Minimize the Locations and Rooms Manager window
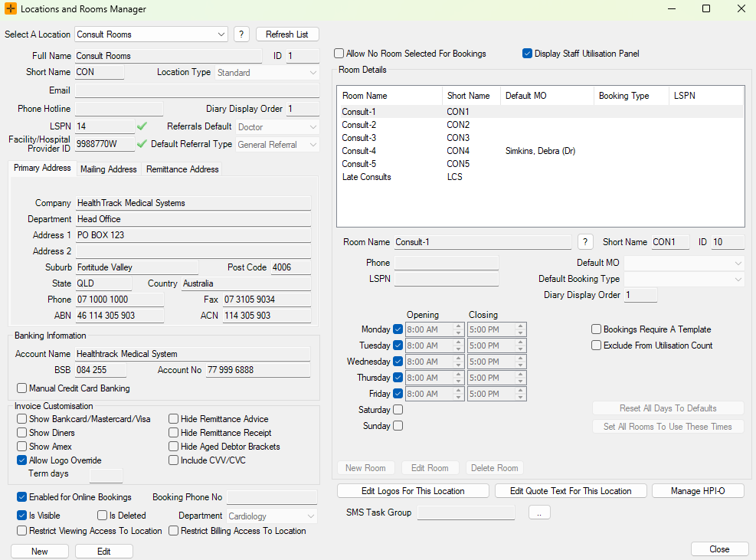The height and width of the screenshot is (560, 756). (x=671, y=9)
